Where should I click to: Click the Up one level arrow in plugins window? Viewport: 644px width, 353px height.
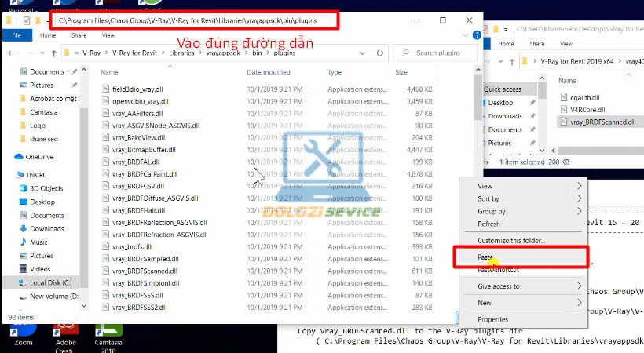point(54,53)
